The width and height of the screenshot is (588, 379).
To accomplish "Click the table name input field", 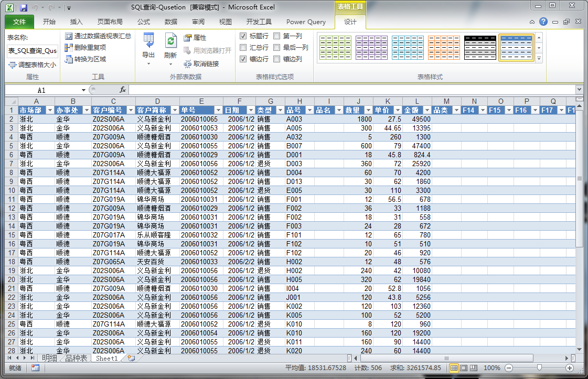I will 32,51.
